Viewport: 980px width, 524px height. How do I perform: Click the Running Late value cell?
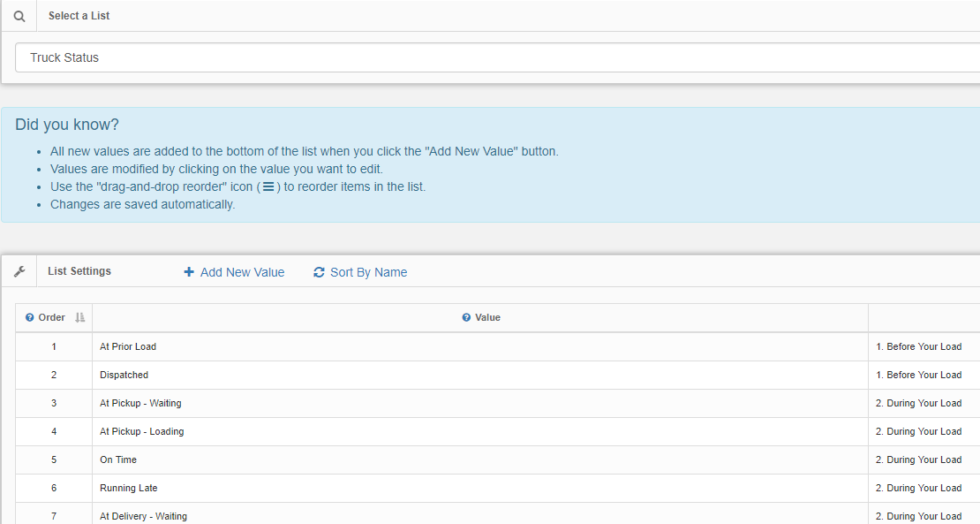[x=480, y=488]
